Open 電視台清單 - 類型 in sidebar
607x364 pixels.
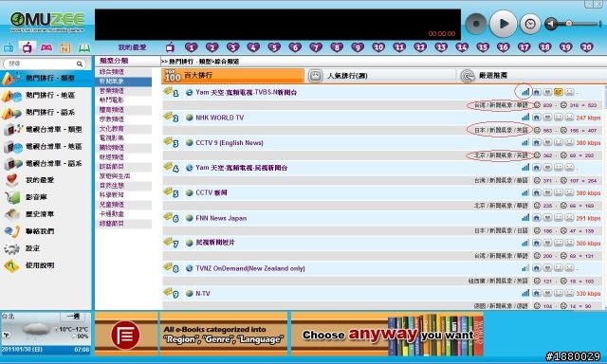point(46,129)
